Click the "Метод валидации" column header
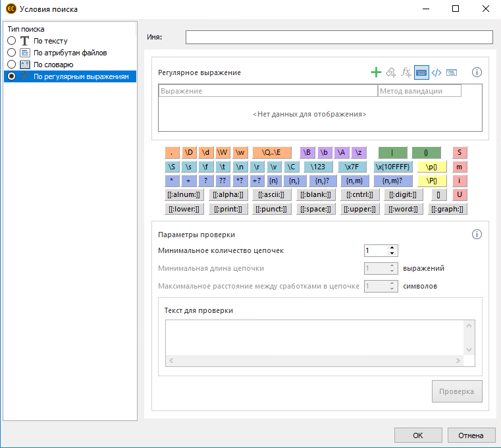Image resolution: width=501 pixels, height=448 pixels. [419, 92]
